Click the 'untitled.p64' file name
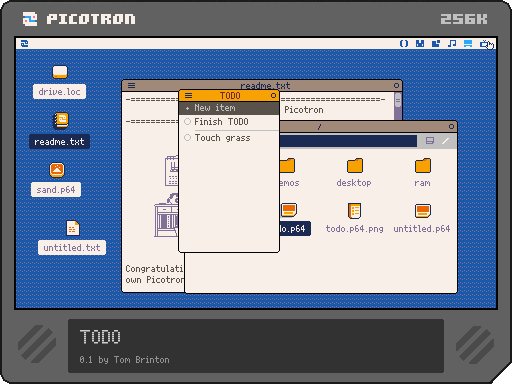Viewport: 512px width, 384px height. coord(422,229)
